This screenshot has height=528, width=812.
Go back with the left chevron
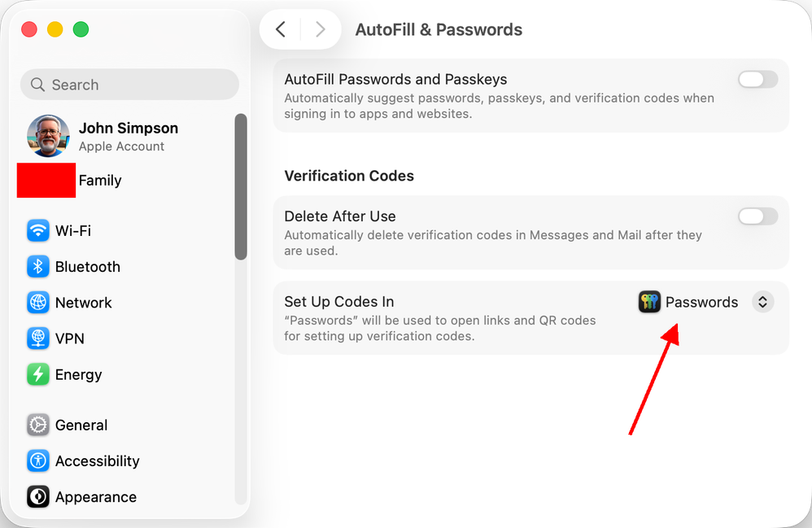pos(281,30)
